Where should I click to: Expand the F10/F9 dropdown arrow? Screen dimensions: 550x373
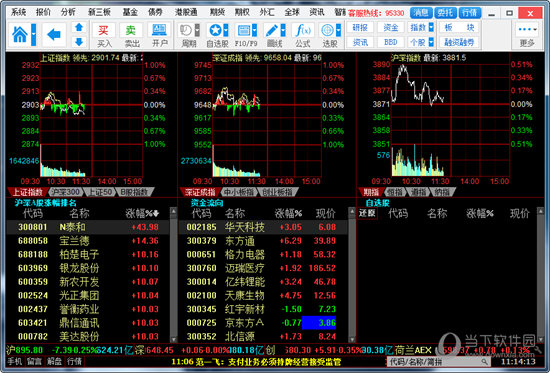255,30
